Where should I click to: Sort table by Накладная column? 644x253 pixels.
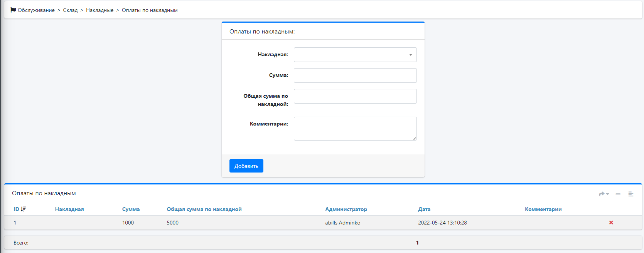tap(69, 209)
